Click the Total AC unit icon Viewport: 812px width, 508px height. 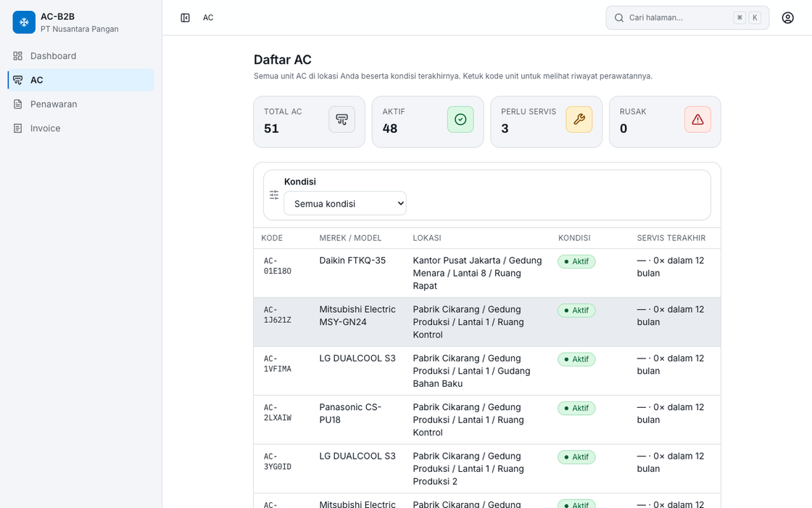[x=341, y=119]
